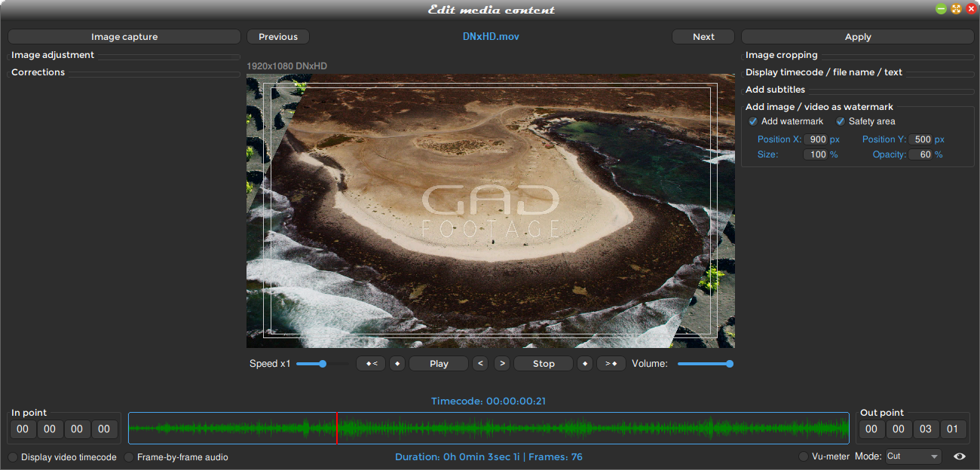
Task: Disable the Add watermark checkbox
Action: point(752,121)
